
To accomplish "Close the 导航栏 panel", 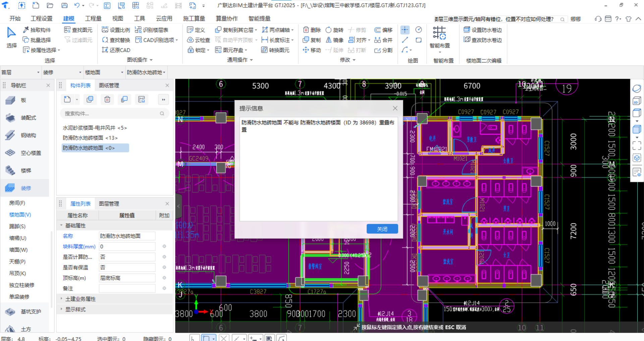I will [48, 85].
